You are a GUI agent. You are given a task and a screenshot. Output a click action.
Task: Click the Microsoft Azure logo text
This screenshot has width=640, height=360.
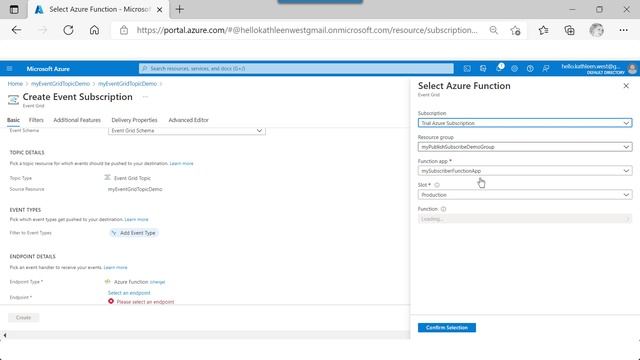(x=48, y=69)
